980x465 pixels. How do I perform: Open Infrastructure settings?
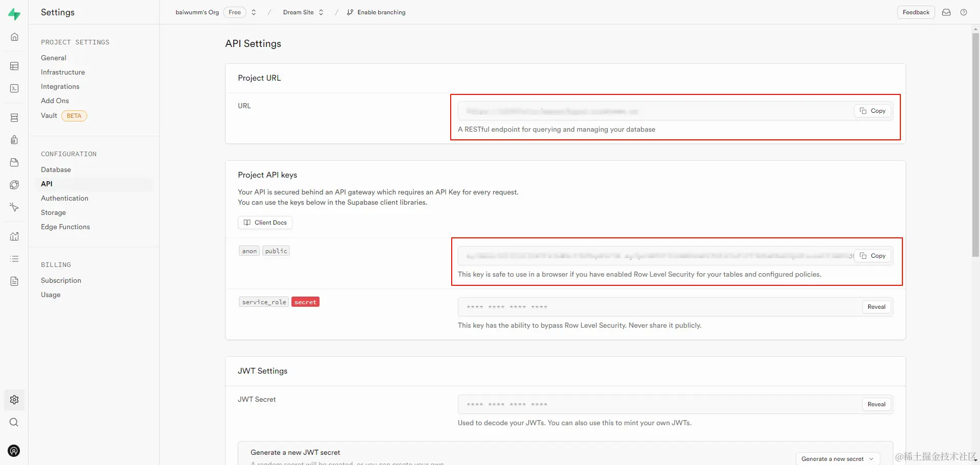(63, 72)
